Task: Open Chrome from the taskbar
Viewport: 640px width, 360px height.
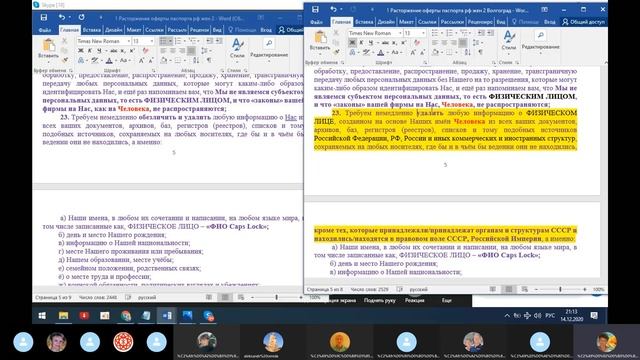Action: pyautogui.click(x=126, y=316)
